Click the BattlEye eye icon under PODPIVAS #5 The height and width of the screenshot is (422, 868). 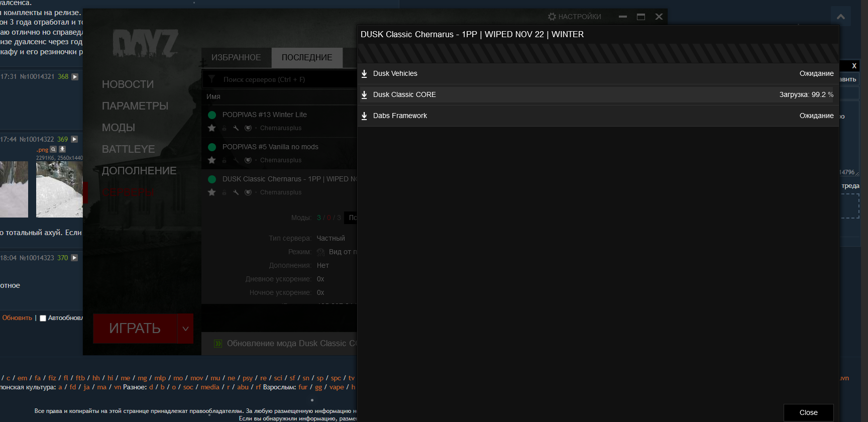tap(248, 160)
